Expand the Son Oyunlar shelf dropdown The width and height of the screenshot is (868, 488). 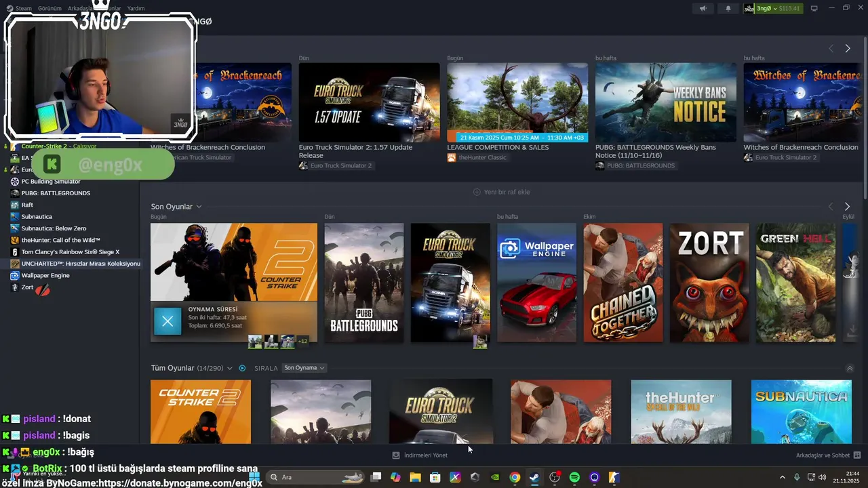click(x=199, y=207)
